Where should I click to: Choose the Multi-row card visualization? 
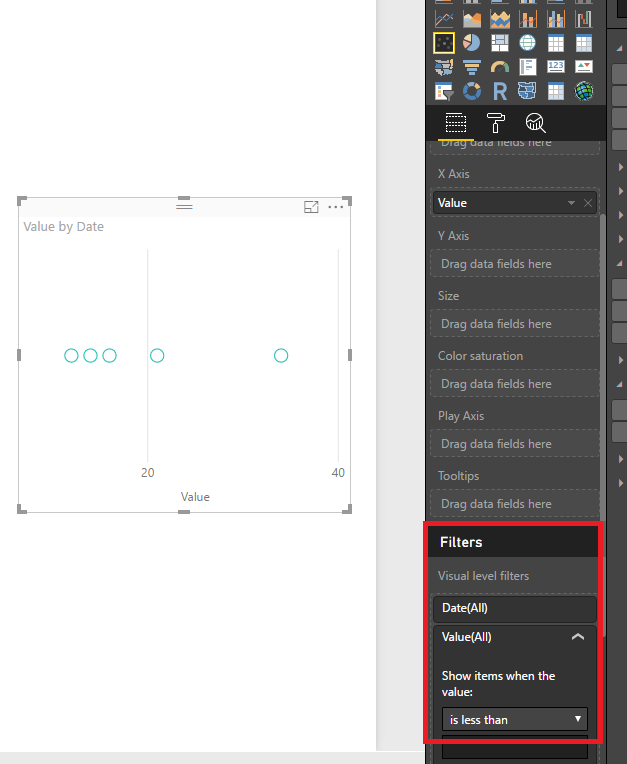click(528, 67)
